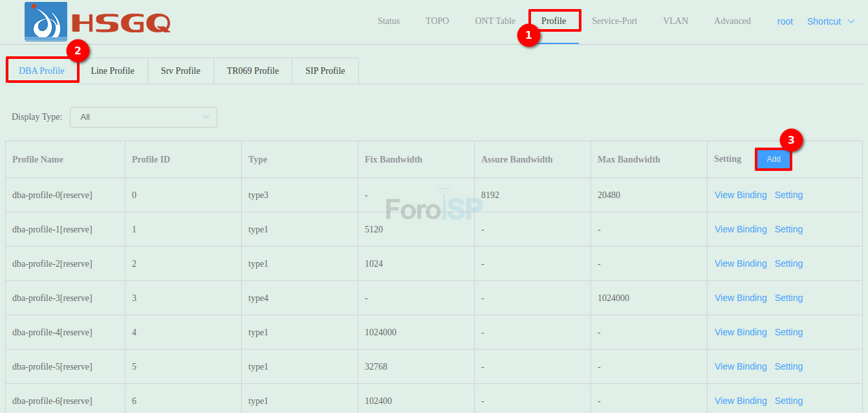View Binding for dba-profile-5
This screenshot has width=868, height=413.
(x=741, y=366)
